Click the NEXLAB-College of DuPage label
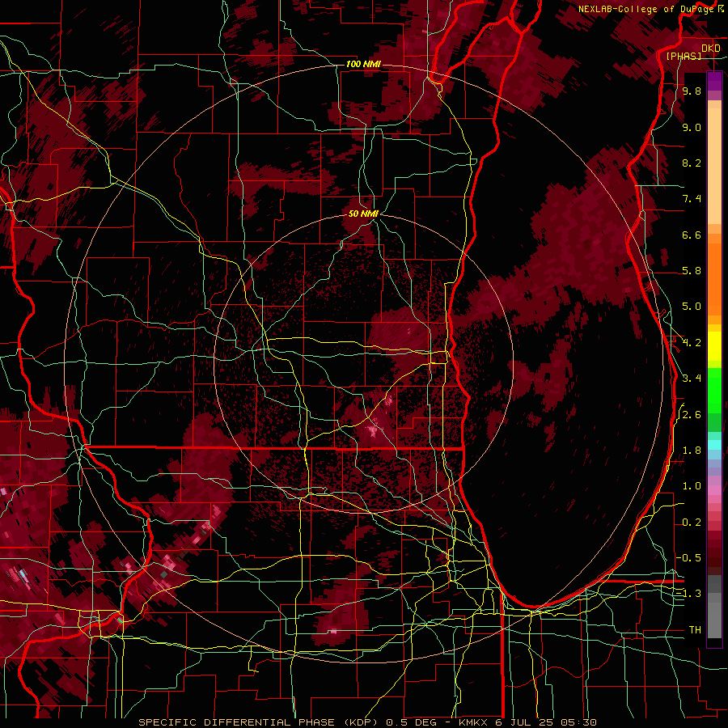This screenshot has width=728, height=728. (x=645, y=9)
